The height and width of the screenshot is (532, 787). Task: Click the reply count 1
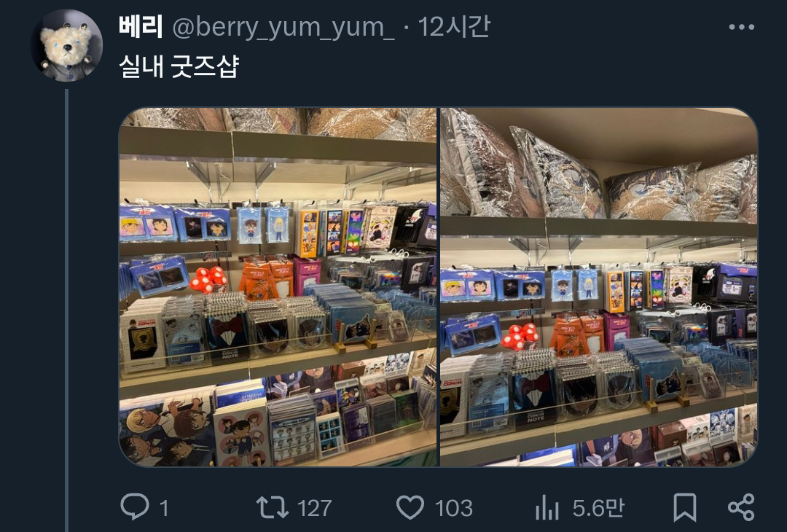[x=164, y=508]
